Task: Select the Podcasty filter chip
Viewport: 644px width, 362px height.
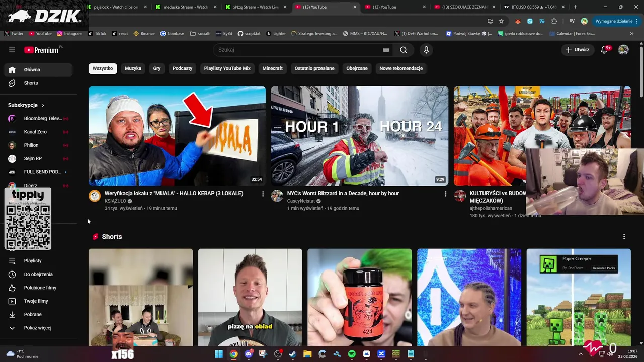Action: tap(182, 68)
